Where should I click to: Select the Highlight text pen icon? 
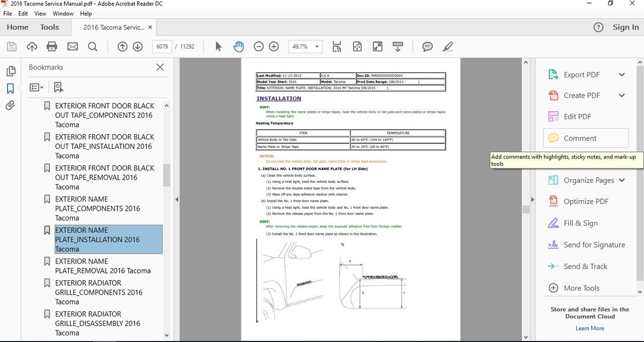tap(448, 47)
